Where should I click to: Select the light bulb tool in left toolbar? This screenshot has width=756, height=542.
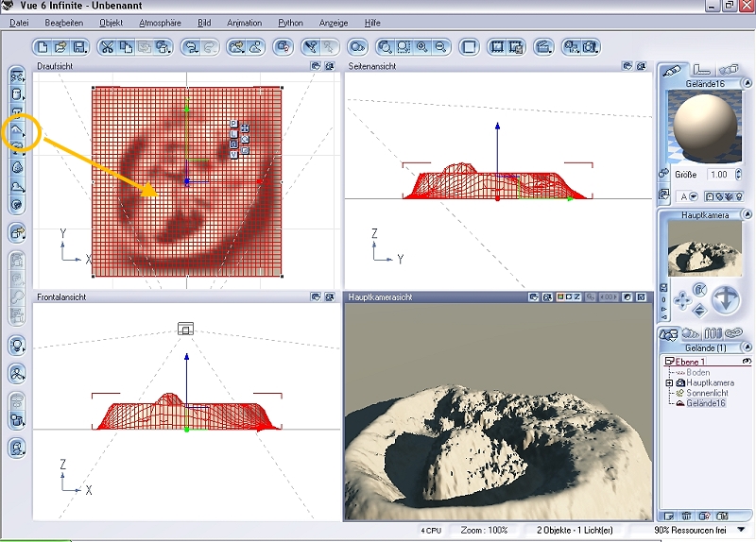pos(17,346)
